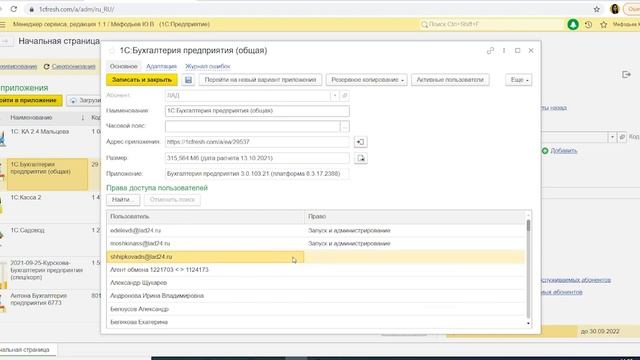Open the Журнал ошибок tab

pyautogui.click(x=208, y=66)
